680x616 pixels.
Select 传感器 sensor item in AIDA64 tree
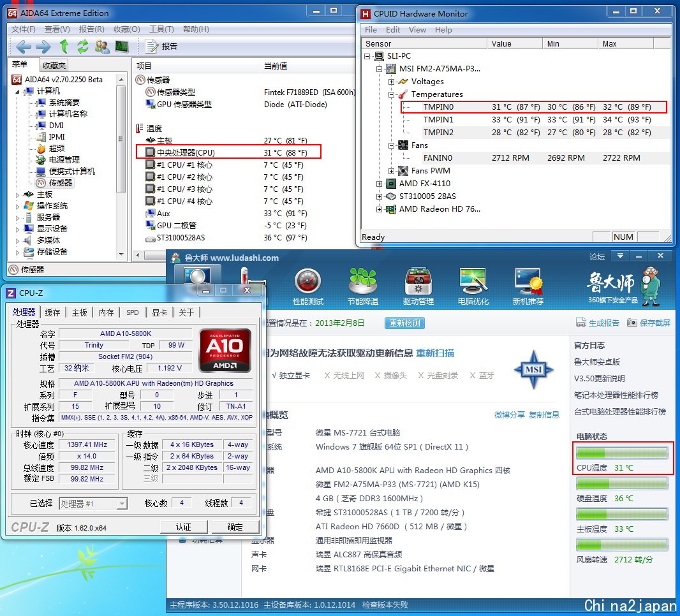55,183
